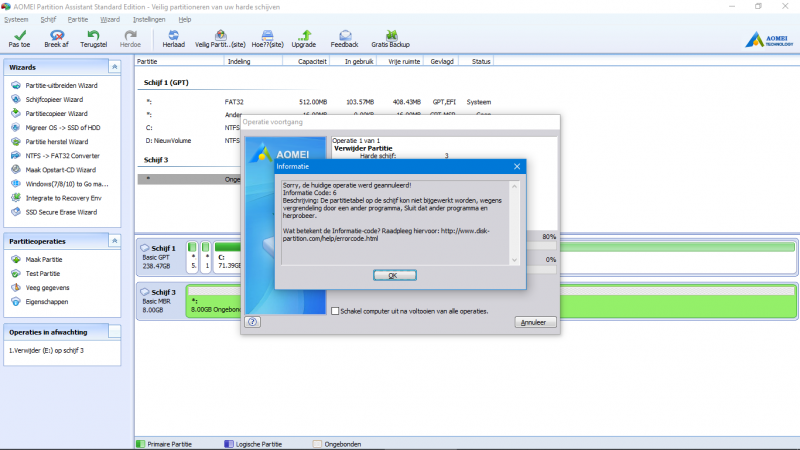Open the Upgrade toolbar icon

(x=303, y=35)
